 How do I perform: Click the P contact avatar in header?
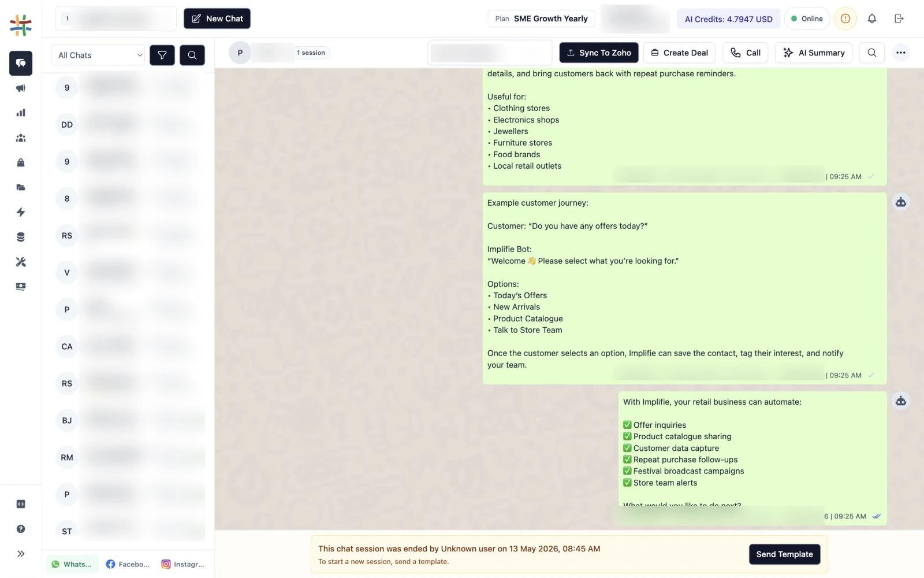coord(240,53)
